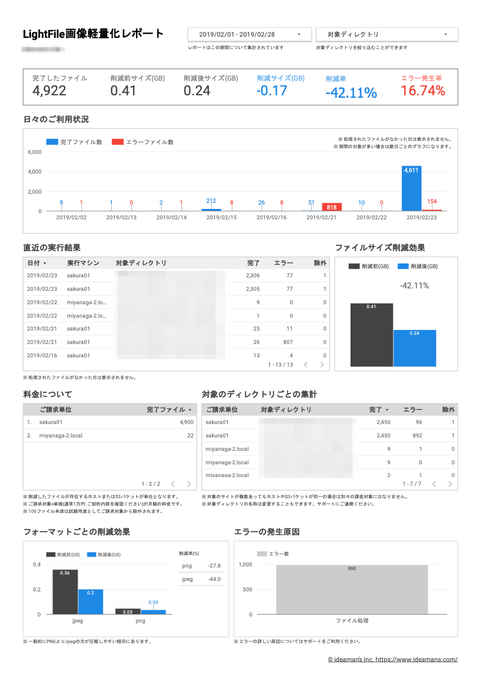Click the red 818 error bar
Screen dimensions: 480x680
point(332,207)
